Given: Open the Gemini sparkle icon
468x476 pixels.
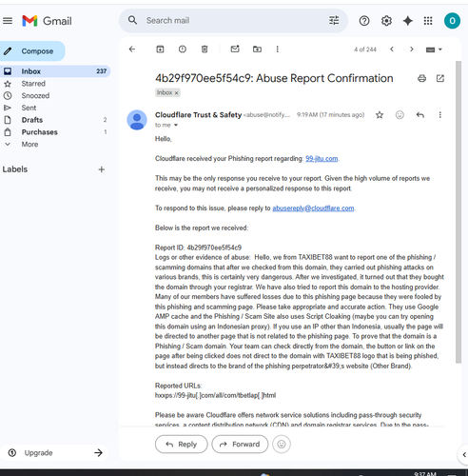Looking at the screenshot, I should [408, 21].
